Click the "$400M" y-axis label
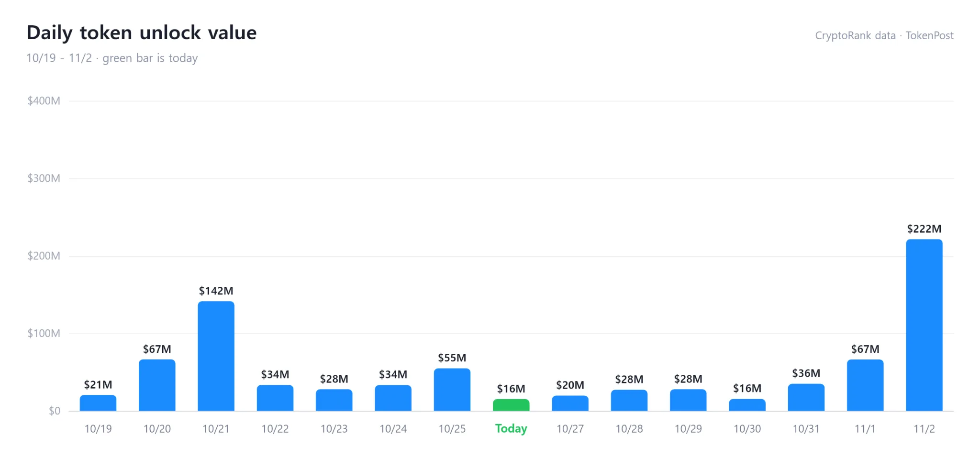980x457 pixels. point(44,101)
